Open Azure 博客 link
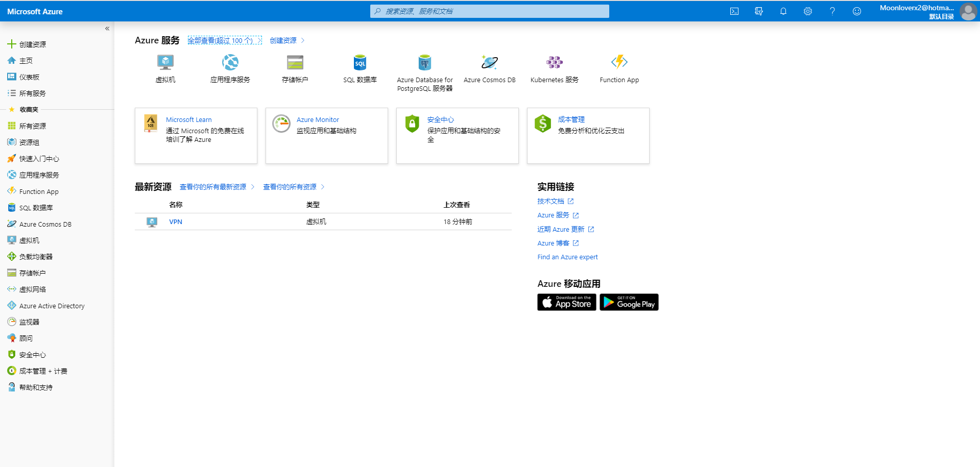The image size is (980, 467). (x=558, y=243)
